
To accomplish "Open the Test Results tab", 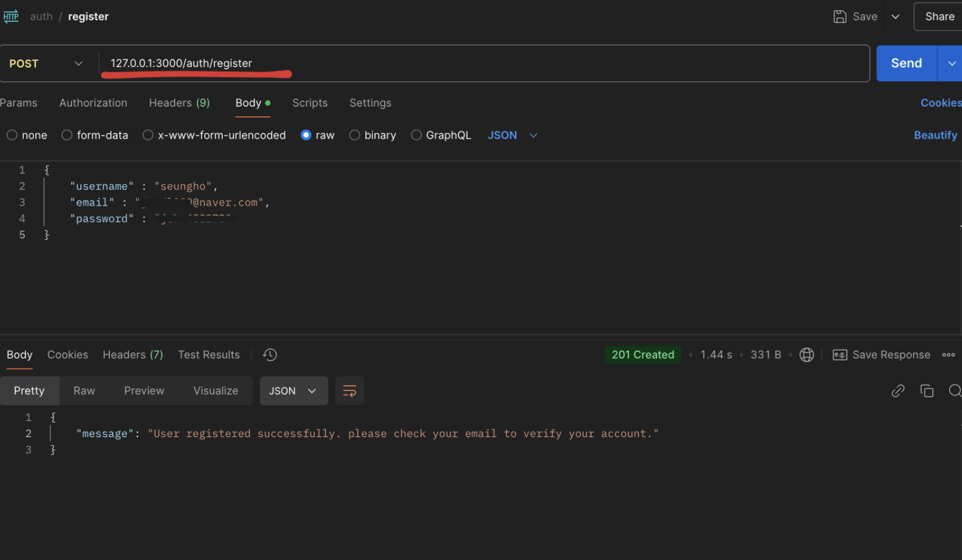I will pos(209,355).
